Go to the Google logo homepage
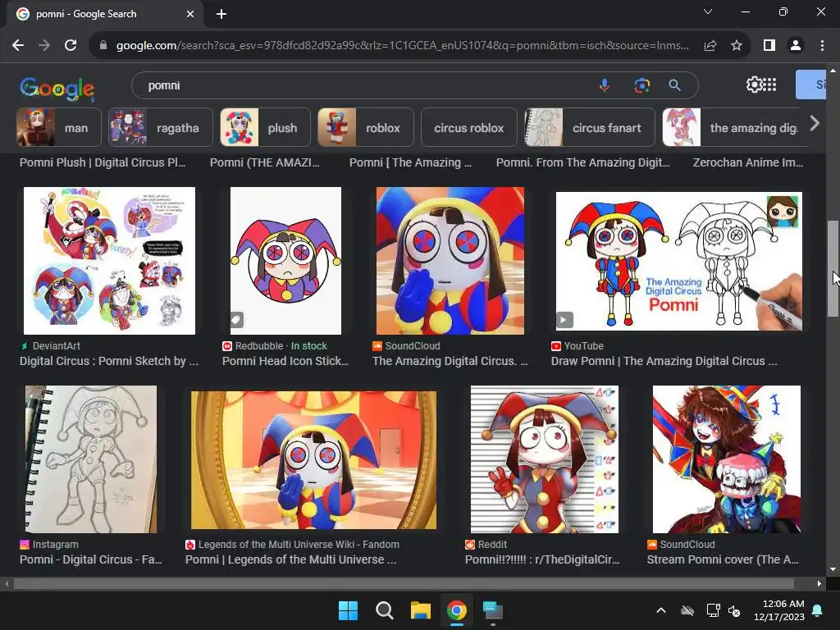The image size is (840, 630). [x=57, y=89]
